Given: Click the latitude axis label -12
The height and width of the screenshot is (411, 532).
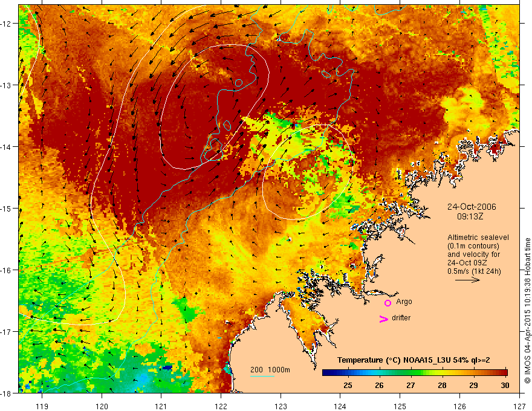Looking at the screenshot, I should [6, 24].
